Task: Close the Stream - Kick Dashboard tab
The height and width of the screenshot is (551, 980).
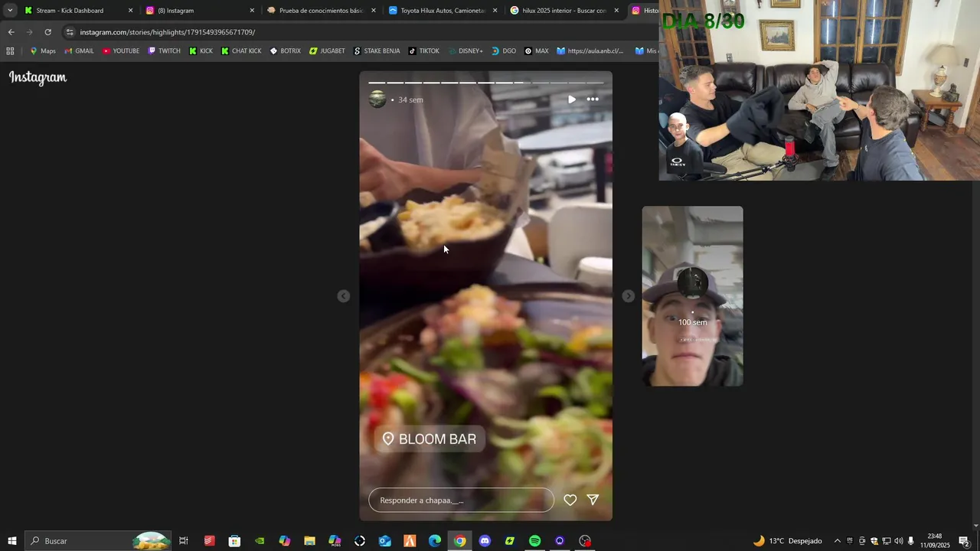Action: click(x=130, y=11)
